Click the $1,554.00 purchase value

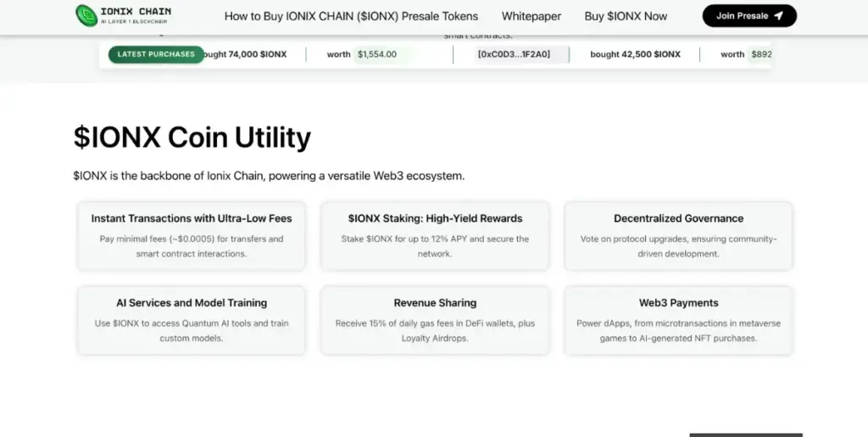tap(377, 54)
